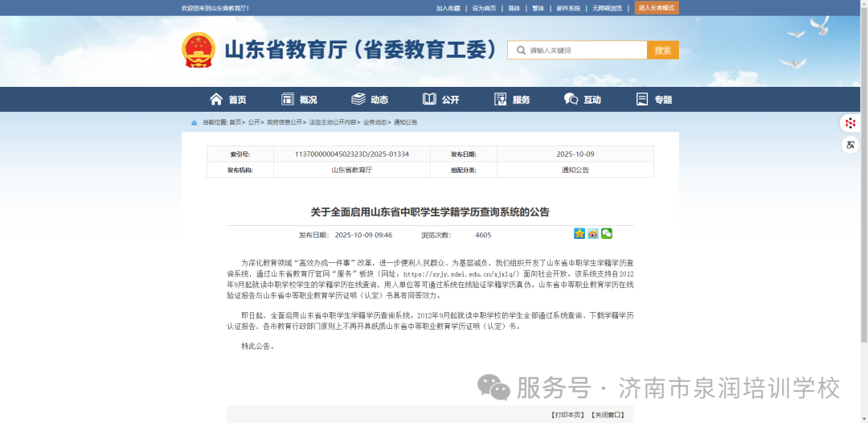Go to 业务动态 in the breadcrumb
Viewport: 868px width, 423px height.
pyautogui.click(x=375, y=122)
